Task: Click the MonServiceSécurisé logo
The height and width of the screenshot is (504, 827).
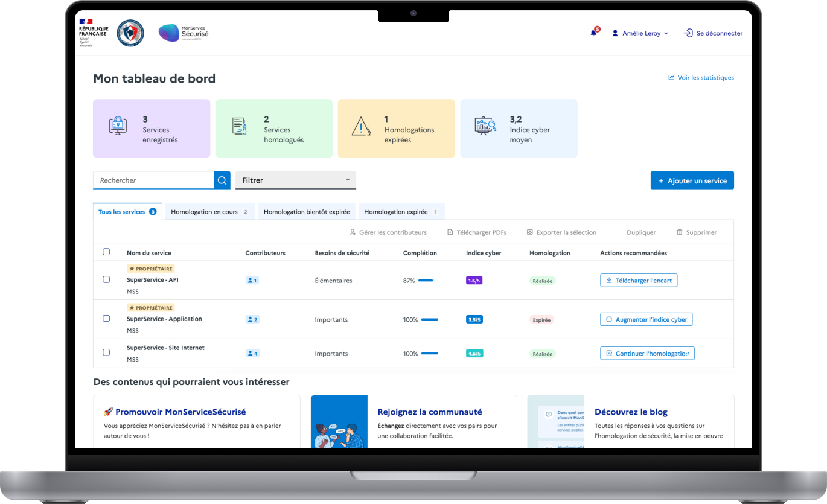Action: (x=184, y=33)
